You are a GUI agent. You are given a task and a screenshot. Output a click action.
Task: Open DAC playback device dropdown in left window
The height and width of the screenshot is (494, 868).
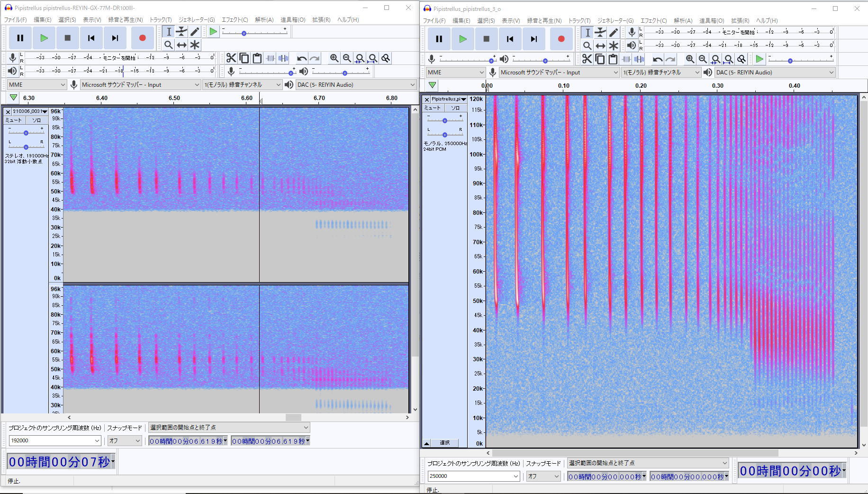pos(356,84)
